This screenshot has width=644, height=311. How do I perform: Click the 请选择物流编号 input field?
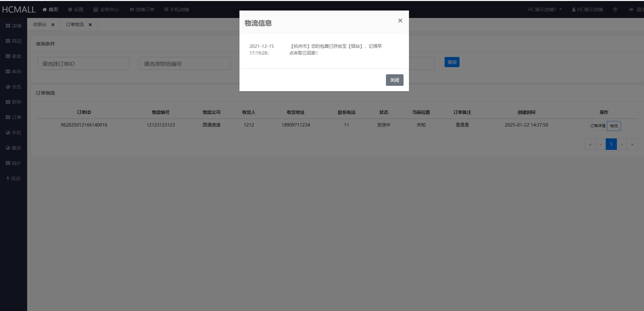click(x=185, y=63)
